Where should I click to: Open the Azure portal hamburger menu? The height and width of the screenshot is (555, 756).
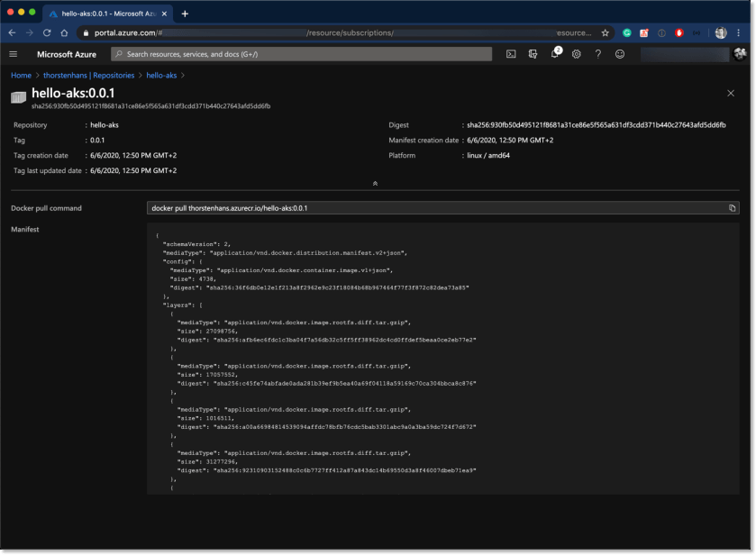click(13, 54)
